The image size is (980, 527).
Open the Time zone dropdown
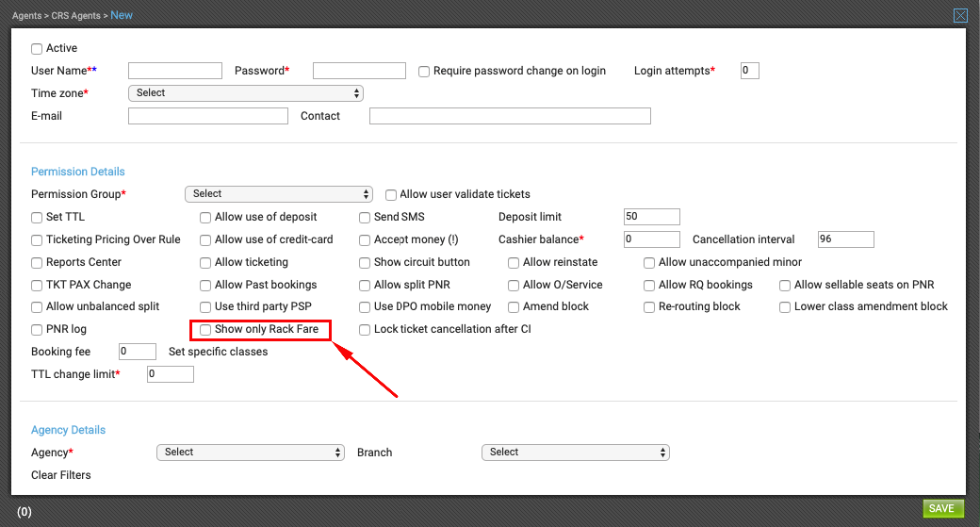246,93
